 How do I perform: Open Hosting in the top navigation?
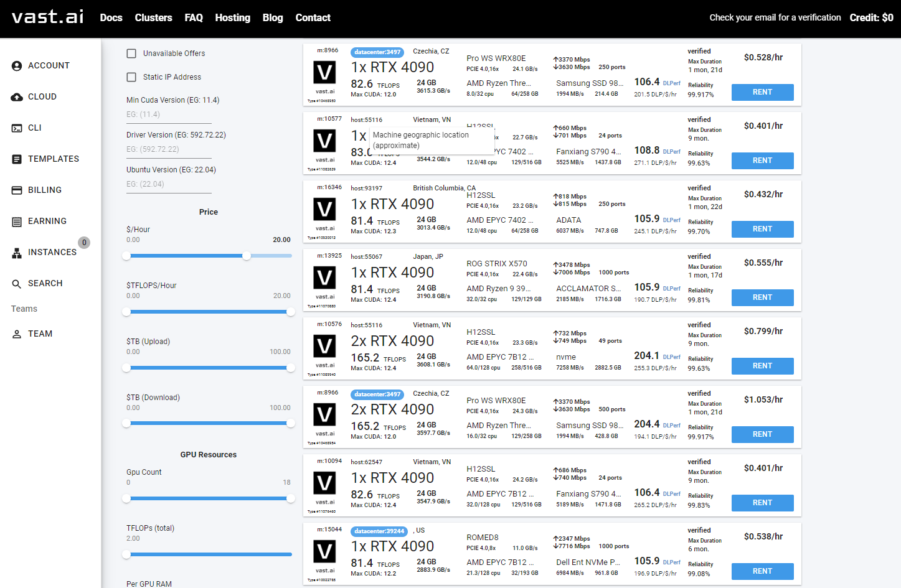(232, 18)
